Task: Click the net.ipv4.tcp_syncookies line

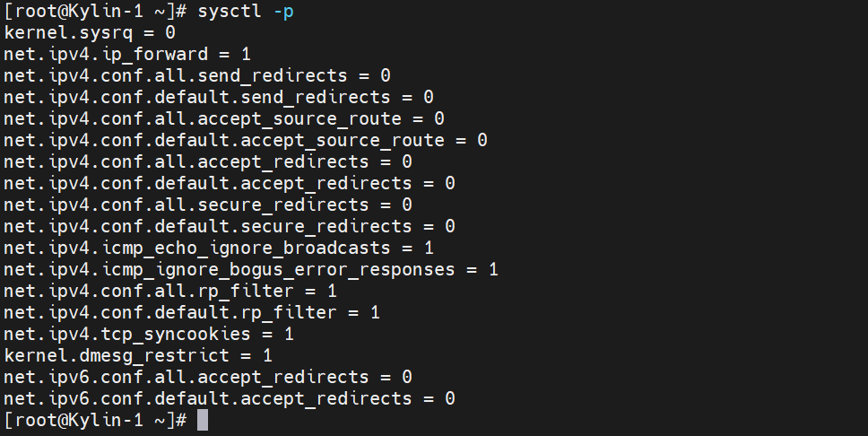Action: [x=149, y=334]
